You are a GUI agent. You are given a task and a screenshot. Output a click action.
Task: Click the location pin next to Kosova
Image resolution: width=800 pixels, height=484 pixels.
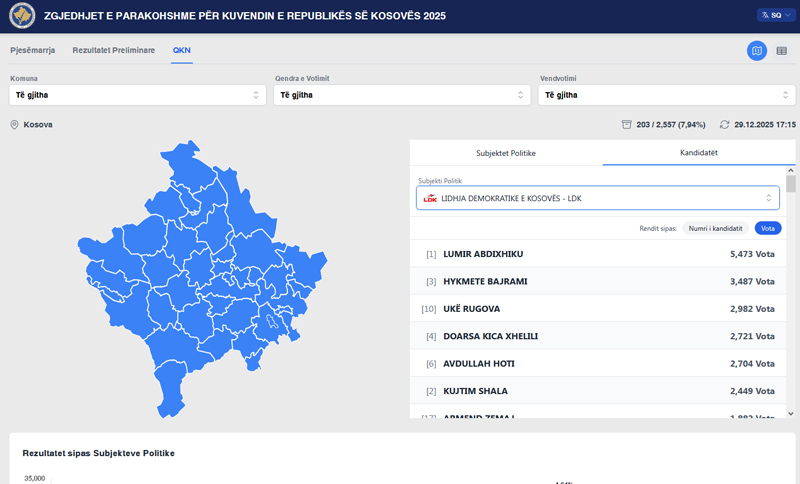pyautogui.click(x=15, y=125)
